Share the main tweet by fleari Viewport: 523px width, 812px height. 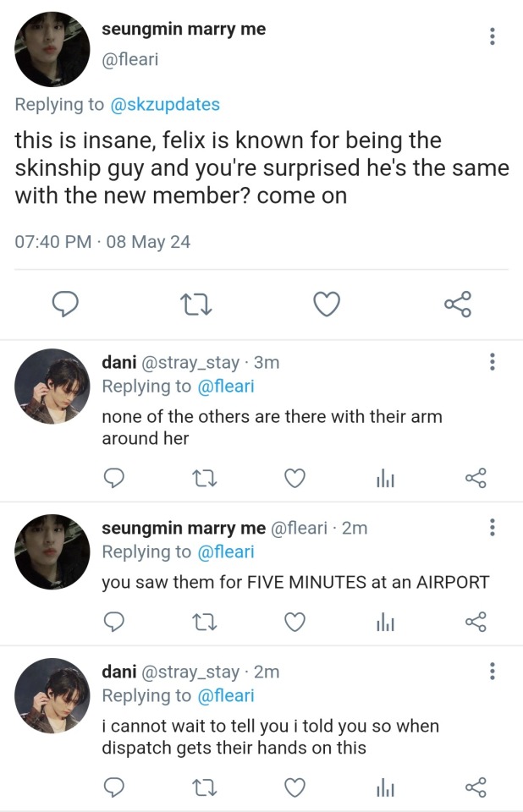point(458,304)
